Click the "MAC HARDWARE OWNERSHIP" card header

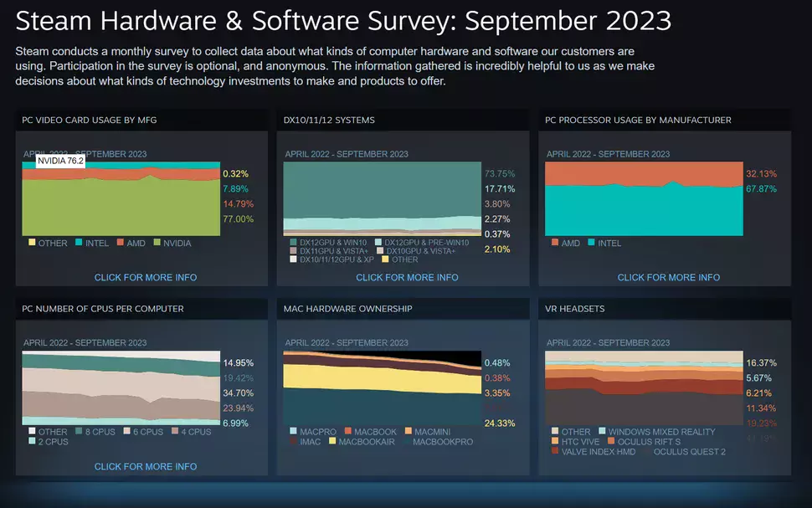pyautogui.click(x=347, y=309)
